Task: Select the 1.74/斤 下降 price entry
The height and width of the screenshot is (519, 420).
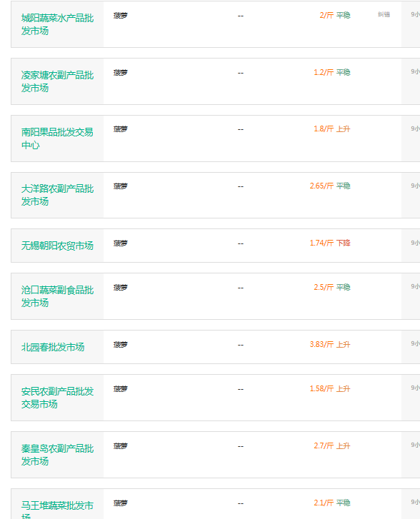Action: (x=330, y=243)
